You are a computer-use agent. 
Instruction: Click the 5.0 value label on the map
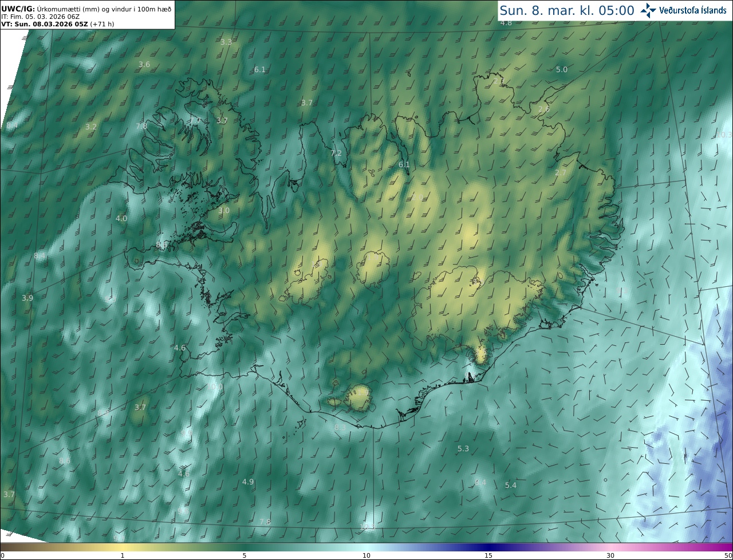(x=562, y=69)
